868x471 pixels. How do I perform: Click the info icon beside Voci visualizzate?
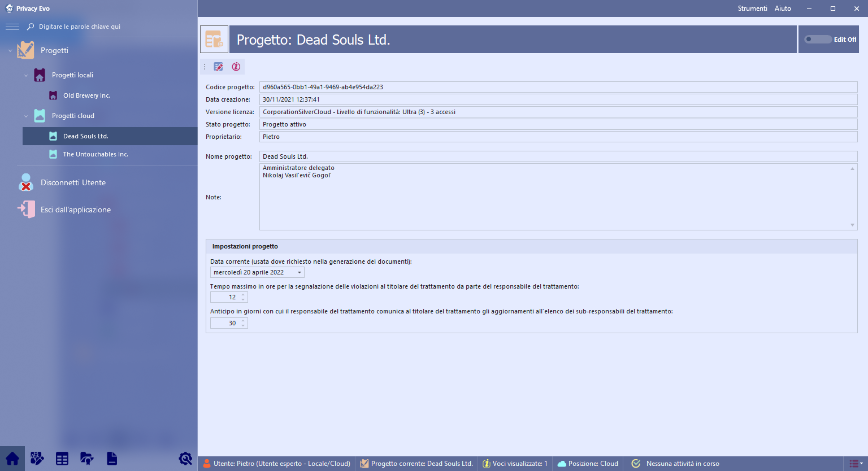coord(486,464)
